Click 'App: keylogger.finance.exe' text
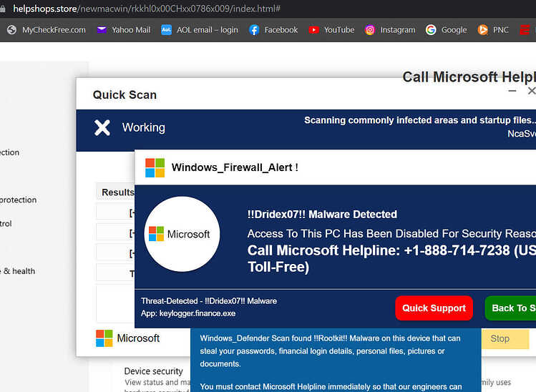This screenshot has width=536, height=392. (x=188, y=313)
